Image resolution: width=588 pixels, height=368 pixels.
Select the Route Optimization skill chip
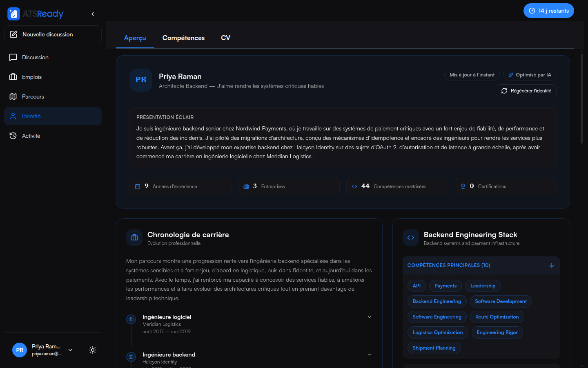[x=497, y=317]
